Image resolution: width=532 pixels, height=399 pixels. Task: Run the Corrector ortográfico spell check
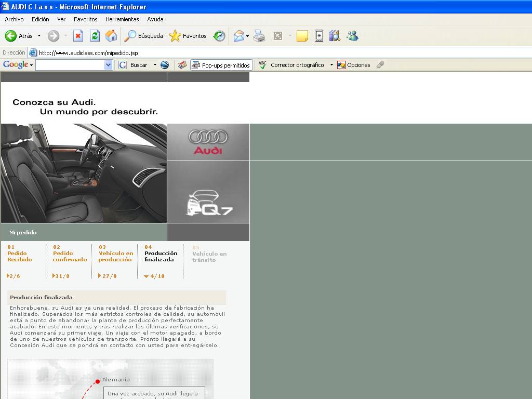(291, 65)
